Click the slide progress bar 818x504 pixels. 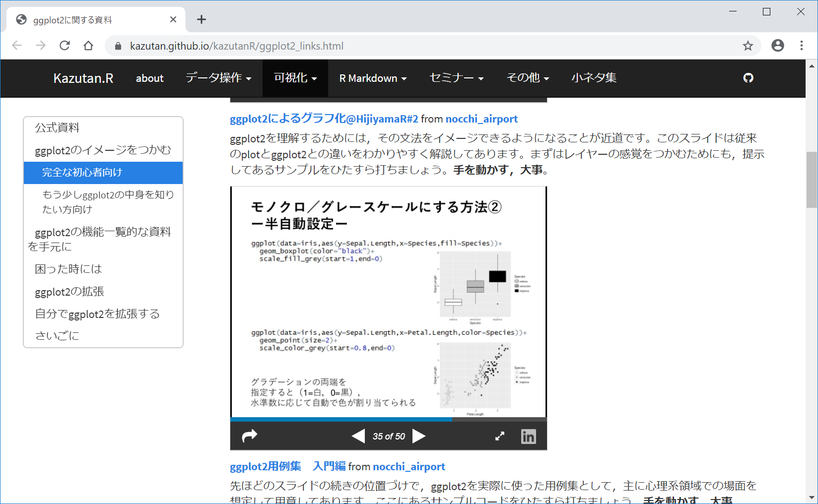coord(388,419)
